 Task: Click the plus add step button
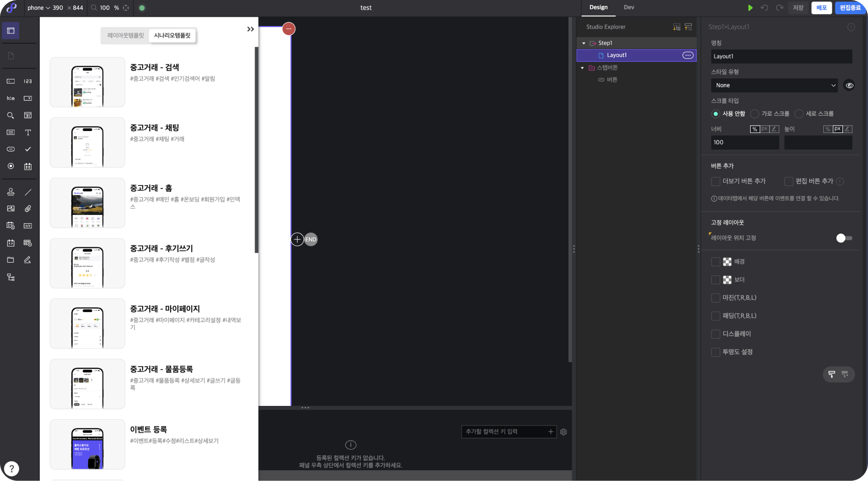pos(297,240)
